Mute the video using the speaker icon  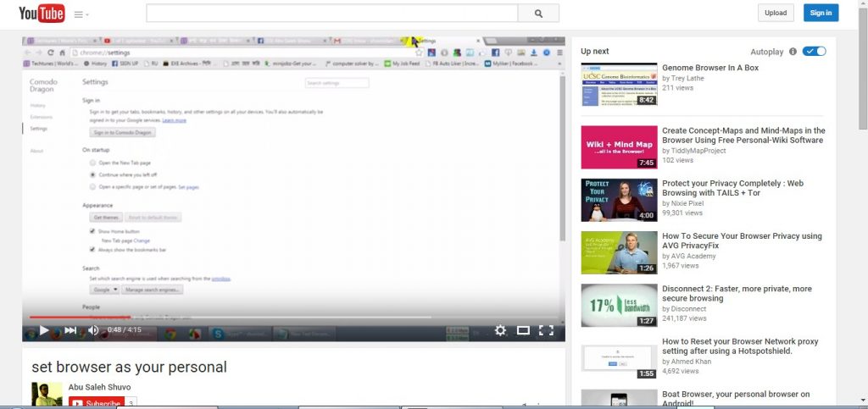(93, 330)
